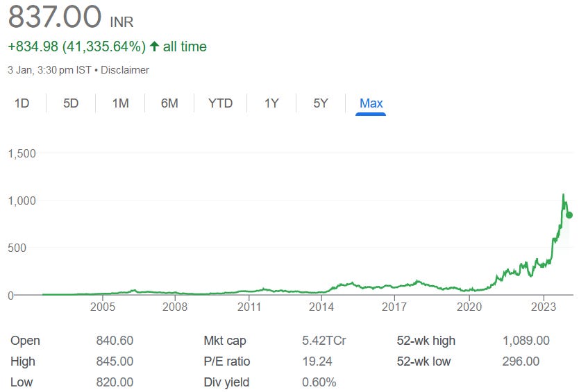This screenshot has width=579, height=392.
Task: Click the High value 845.00
Action: [x=115, y=361]
